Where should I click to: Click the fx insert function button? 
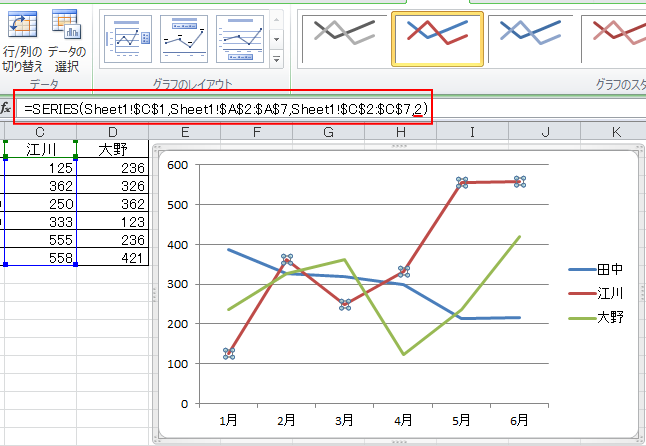(6, 108)
